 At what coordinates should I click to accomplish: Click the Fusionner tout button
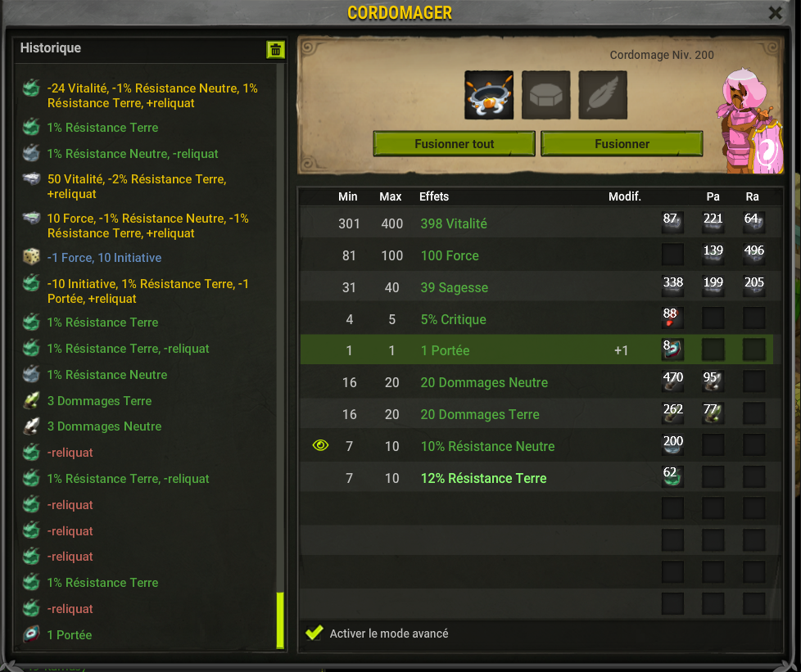pyautogui.click(x=454, y=143)
